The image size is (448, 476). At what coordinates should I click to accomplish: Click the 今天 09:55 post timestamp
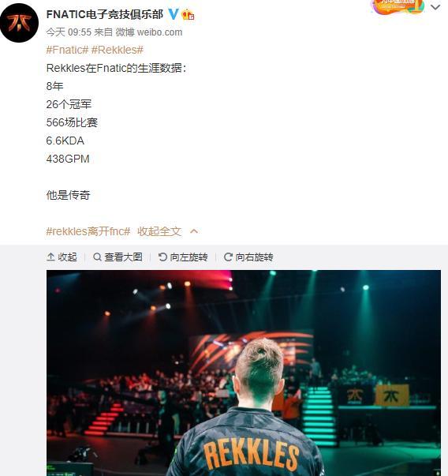tap(69, 32)
